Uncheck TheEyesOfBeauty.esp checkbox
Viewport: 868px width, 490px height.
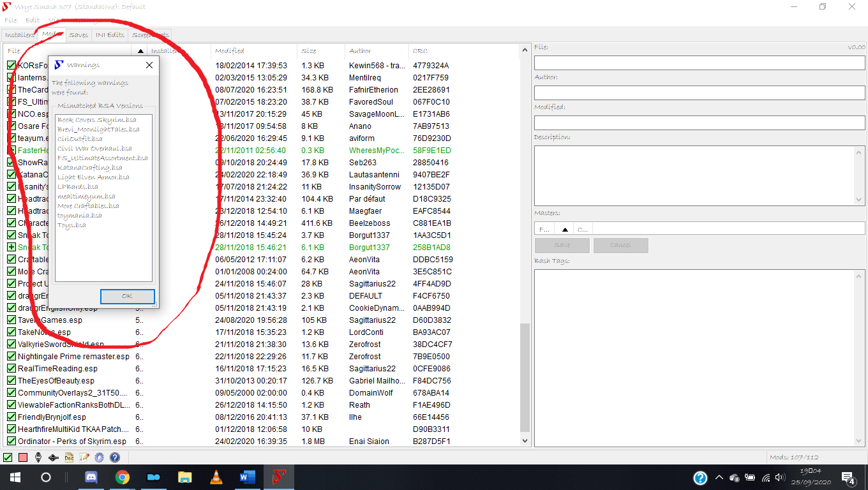click(11, 380)
